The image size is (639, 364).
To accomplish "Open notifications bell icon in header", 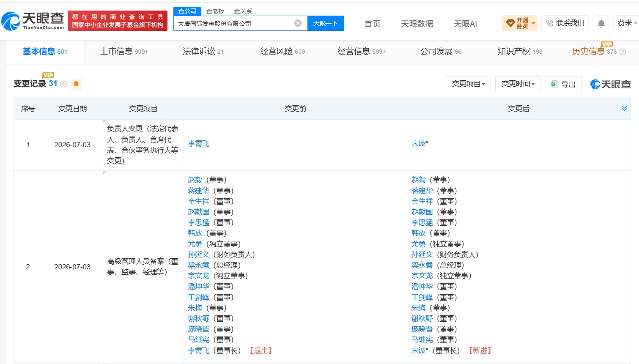I will tap(601, 23).
